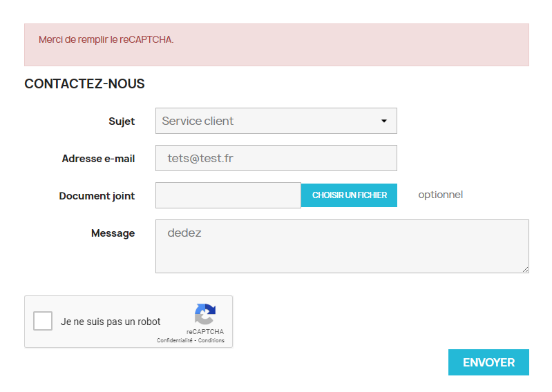Click the "Merci de remplir le reCAPTCHA" alert
Screen dimensions: 552x392
tap(276, 45)
